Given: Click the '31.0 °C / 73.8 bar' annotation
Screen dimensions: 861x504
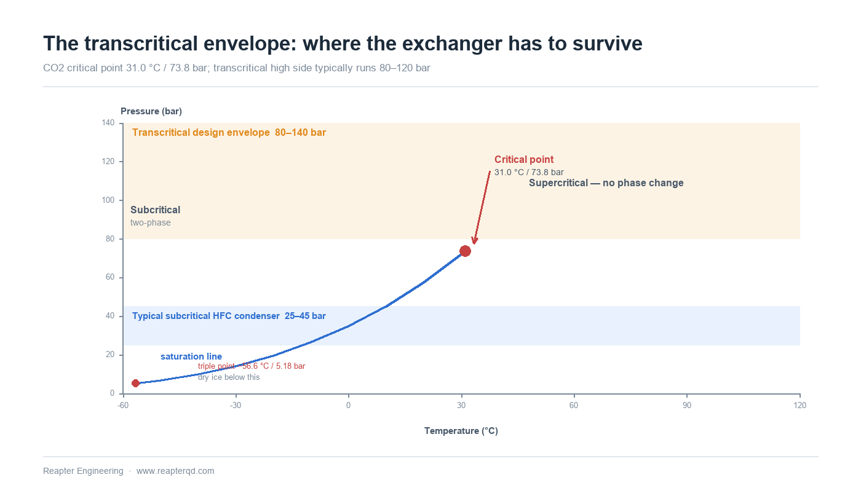Looking at the screenshot, I should point(529,172).
